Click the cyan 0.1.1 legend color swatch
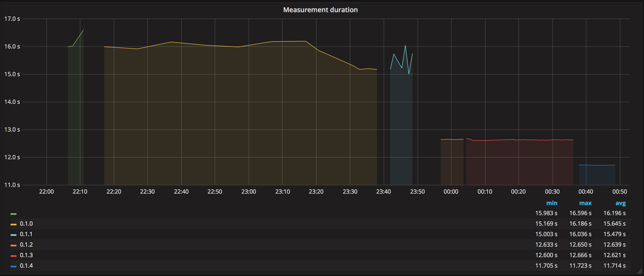This screenshot has width=644, height=276. click(x=13, y=235)
